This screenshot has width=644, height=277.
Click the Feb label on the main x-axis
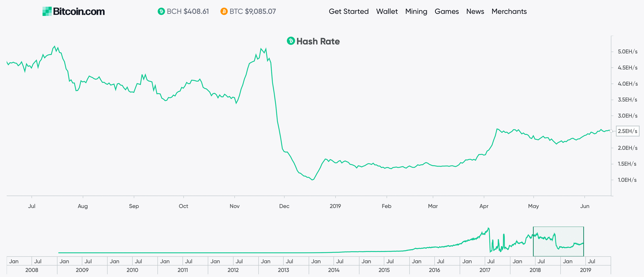[x=386, y=206]
